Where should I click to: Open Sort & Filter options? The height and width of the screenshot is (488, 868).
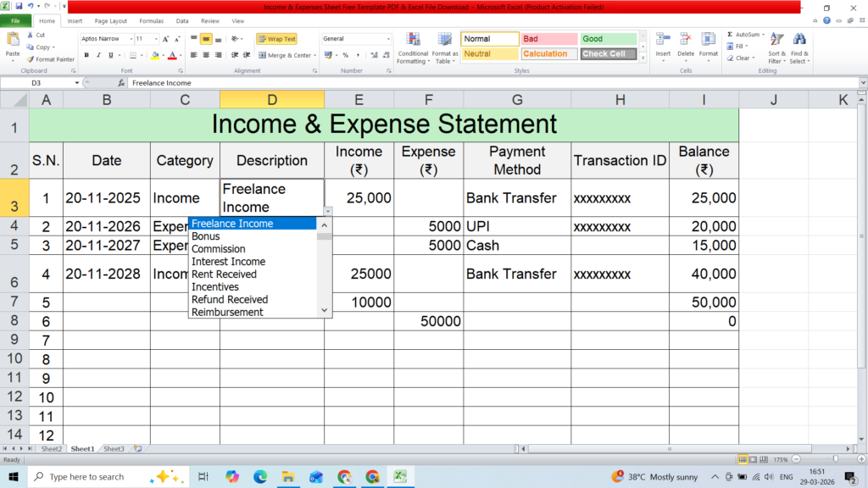click(776, 48)
